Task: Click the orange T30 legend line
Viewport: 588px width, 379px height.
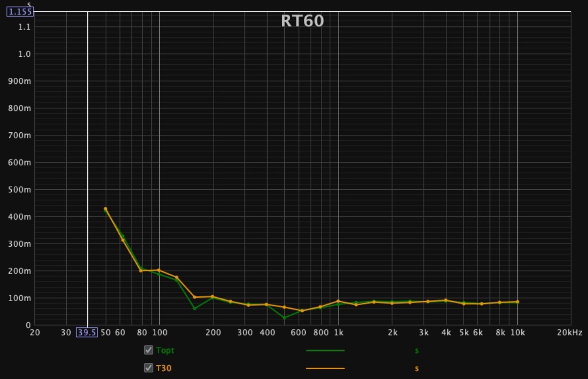Action: point(325,368)
